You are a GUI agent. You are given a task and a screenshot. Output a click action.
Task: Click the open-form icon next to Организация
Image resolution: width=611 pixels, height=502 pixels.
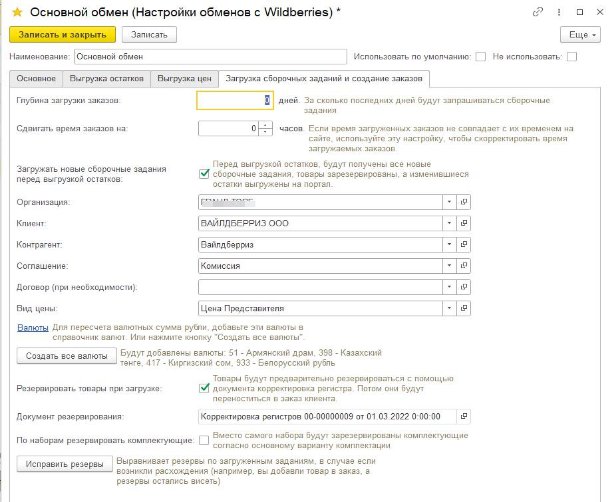click(x=463, y=202)
